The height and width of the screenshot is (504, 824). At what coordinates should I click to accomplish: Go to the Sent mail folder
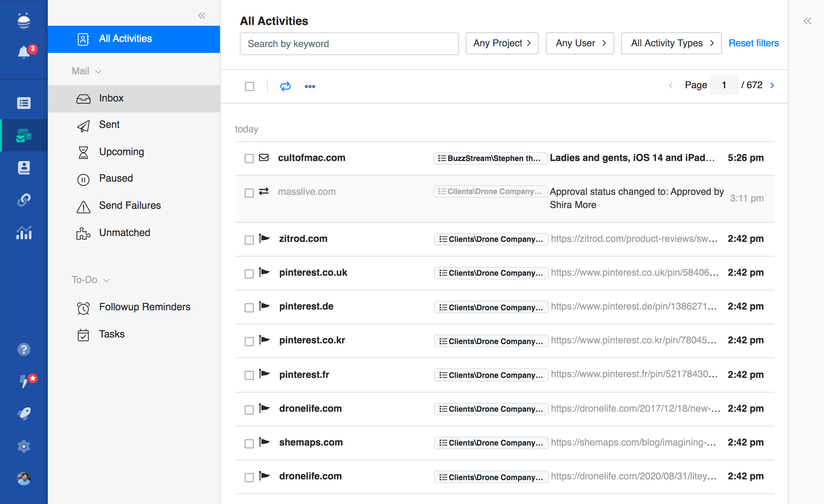coord(109,125)
